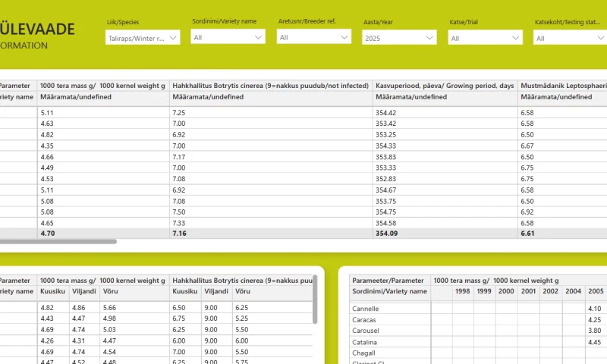Click chevron arrow of Katse/Trial box

point(515,38)
